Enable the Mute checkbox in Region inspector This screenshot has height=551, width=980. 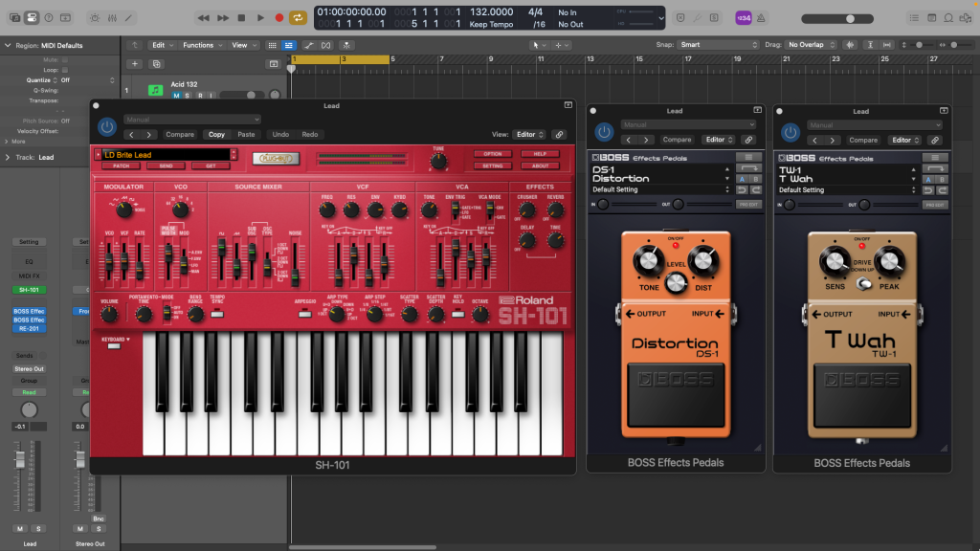coord(64,60)
